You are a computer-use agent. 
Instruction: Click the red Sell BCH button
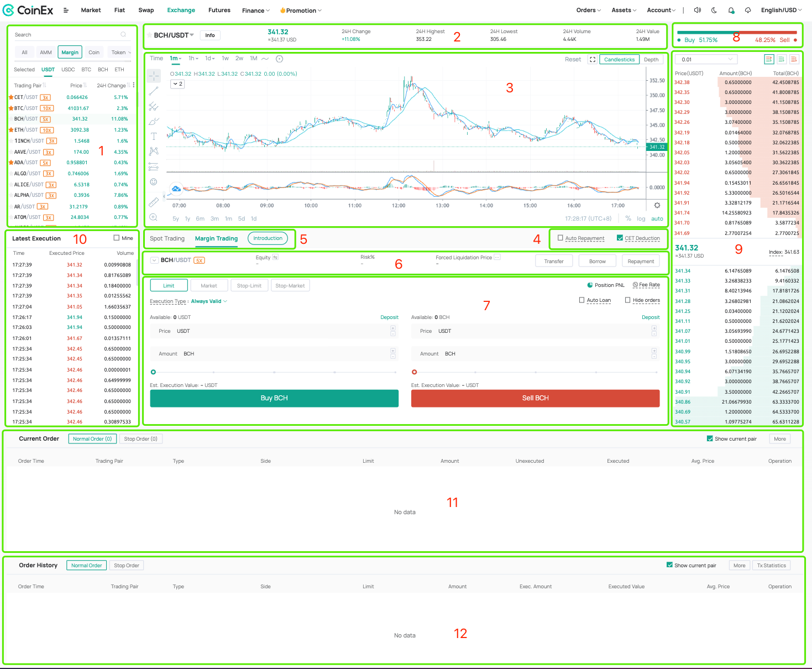pyautogui.click(x=535, y=398)
